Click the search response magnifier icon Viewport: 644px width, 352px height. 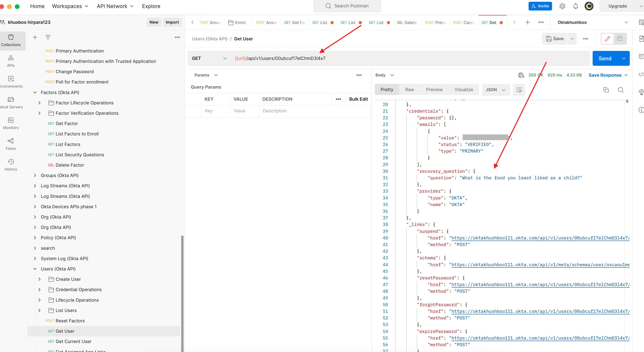[621, 90]
